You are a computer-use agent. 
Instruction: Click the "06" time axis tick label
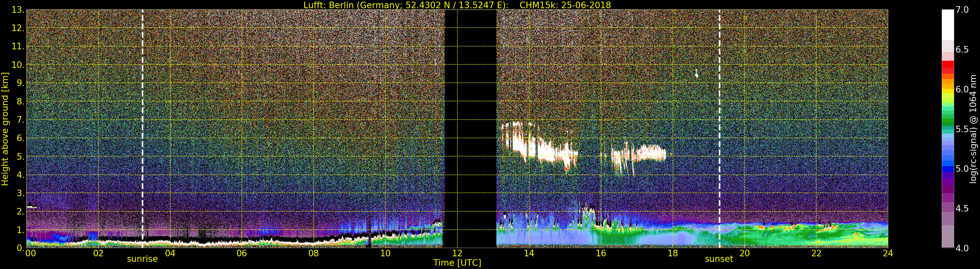tap(242, 253)
